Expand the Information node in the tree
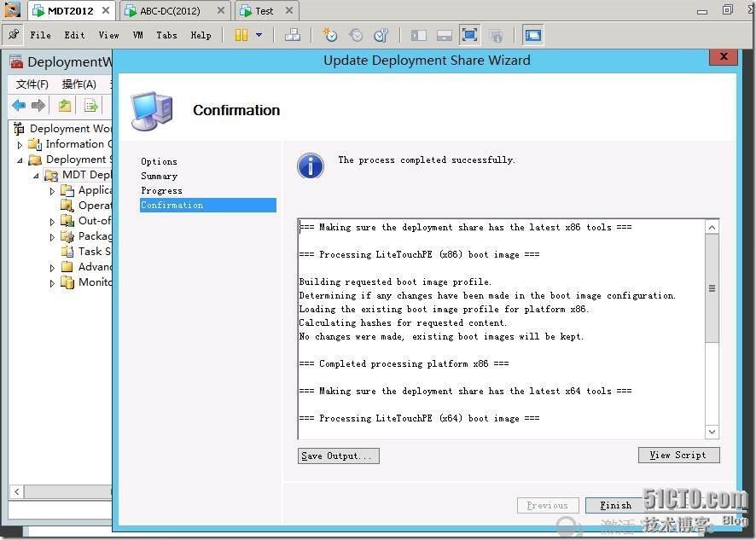Image resolution: width=756 pixels, height=540 pixels. click(x=20, y=144)
